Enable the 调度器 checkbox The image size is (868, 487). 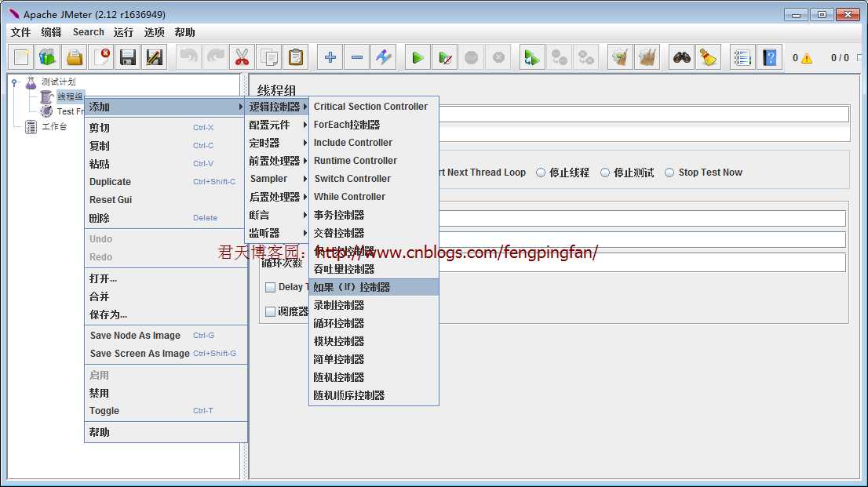(x=270, y=311)
